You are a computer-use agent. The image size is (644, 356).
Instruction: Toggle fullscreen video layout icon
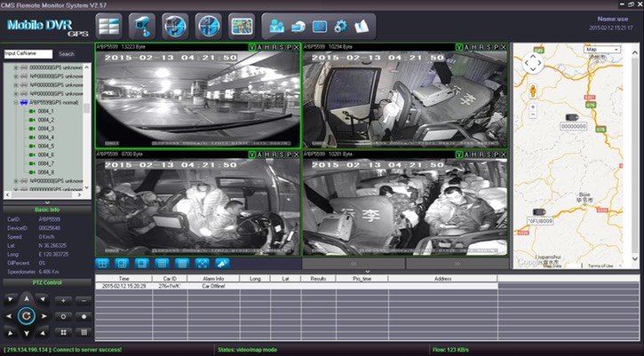[x=202, y=263]
